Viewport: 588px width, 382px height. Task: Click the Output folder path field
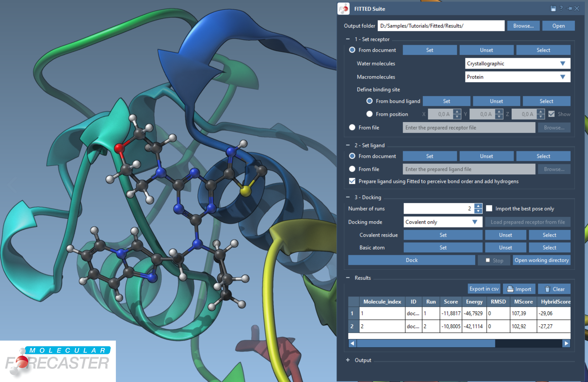point(441,26)
